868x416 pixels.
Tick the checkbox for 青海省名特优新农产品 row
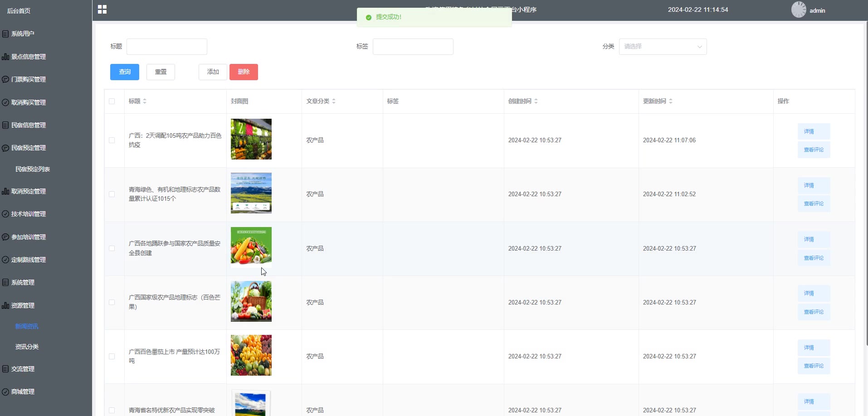click(112, 410)
